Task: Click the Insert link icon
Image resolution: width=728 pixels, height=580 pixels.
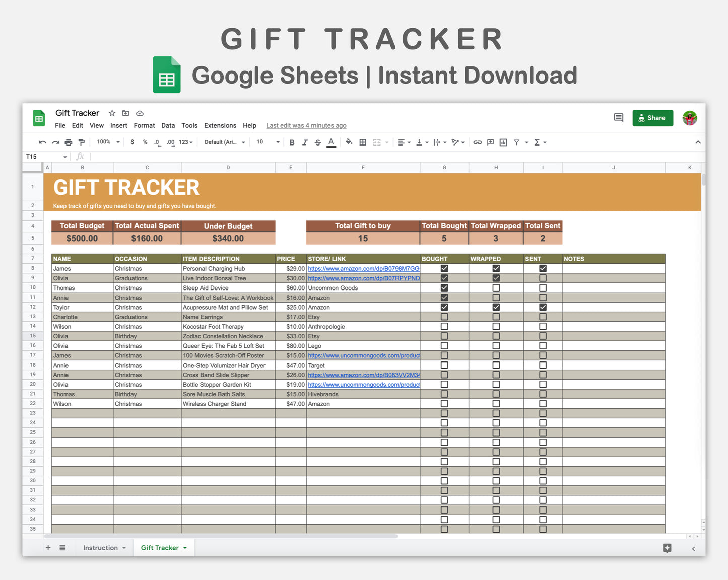Action: coord(477,142)
